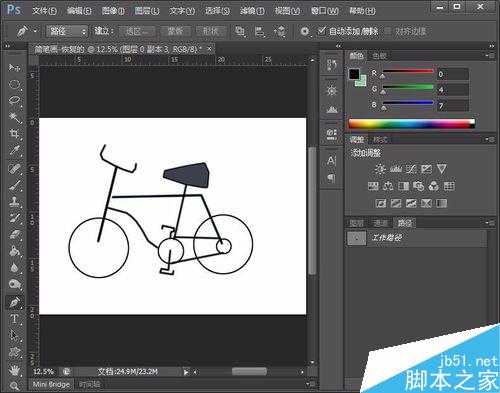Select the Blur tool in toolbox
Image resolution: width=500 pixels, height=393 pixels.
coord(14,268)
